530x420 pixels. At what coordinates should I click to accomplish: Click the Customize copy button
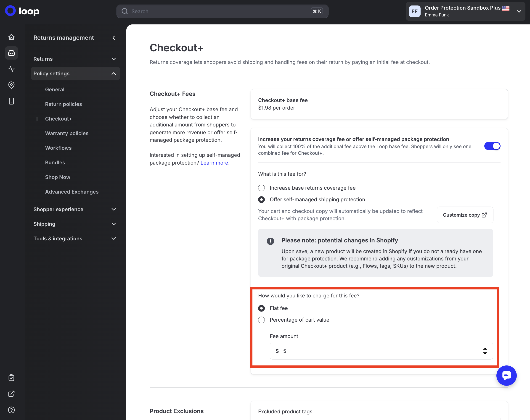coord(465,215)
